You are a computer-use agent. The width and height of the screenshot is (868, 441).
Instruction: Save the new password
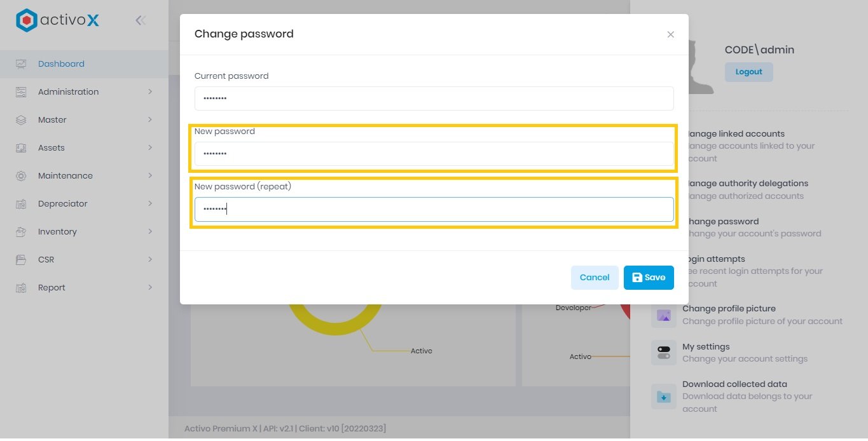[649, 277]
